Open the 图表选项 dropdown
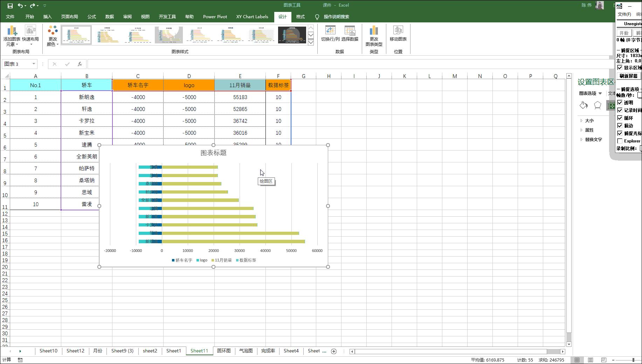The image size is (642, 364). (x=590, y=93)
